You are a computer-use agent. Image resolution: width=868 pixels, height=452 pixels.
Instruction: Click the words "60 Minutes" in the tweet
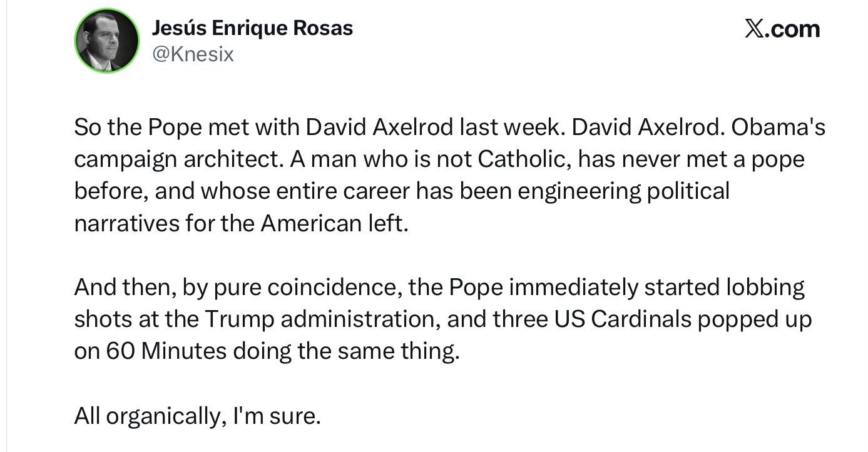pyautogui.click(x=166, y=351)
